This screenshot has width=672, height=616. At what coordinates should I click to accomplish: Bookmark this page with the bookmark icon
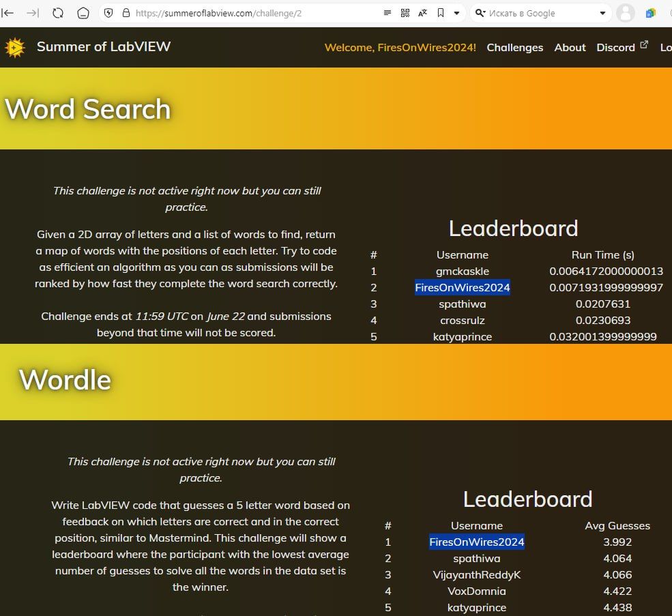tap(441, 13)
